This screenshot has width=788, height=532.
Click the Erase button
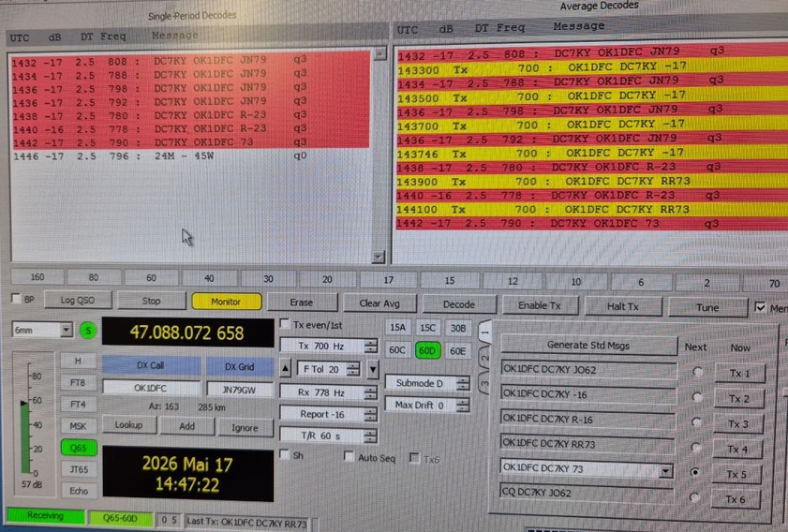[x=302, y=303]
